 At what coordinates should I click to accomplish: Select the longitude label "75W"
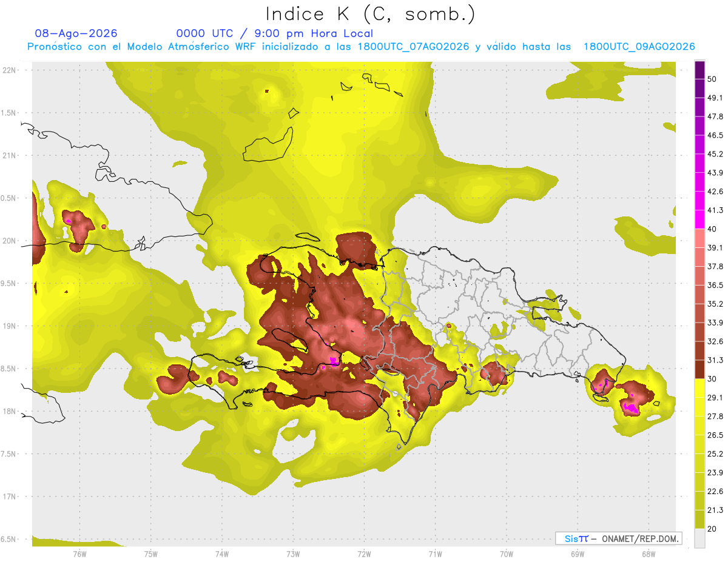click(x=151, y=553)
